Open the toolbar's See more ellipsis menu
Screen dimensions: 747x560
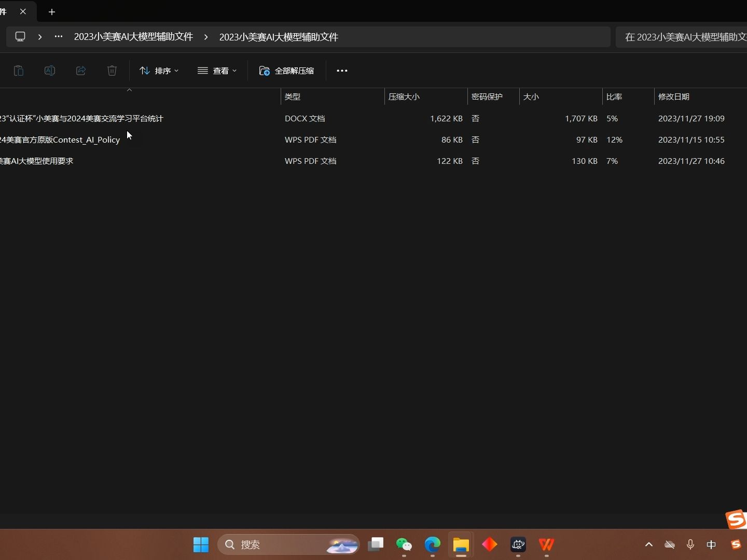tap(342, 71)
